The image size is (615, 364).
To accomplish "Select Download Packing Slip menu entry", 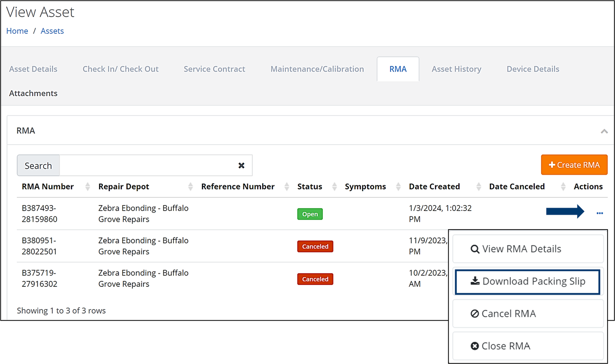I will click(528, 281).
